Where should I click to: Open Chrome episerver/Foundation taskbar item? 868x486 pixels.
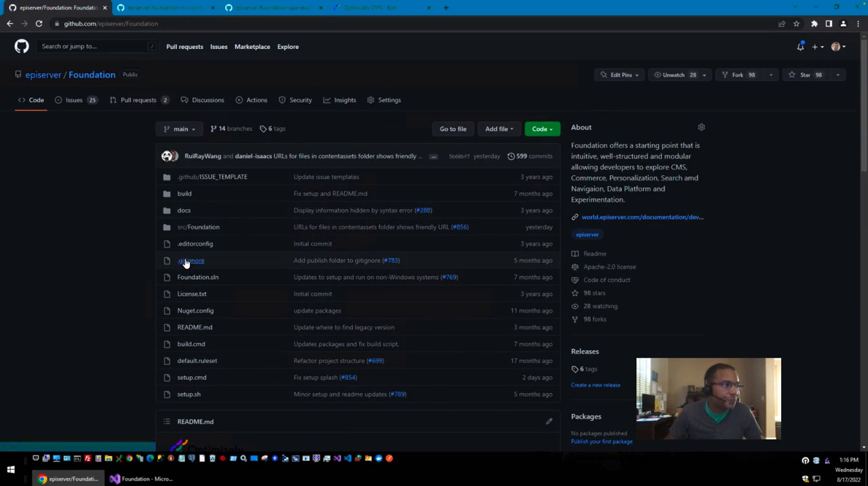pos(68,479)
